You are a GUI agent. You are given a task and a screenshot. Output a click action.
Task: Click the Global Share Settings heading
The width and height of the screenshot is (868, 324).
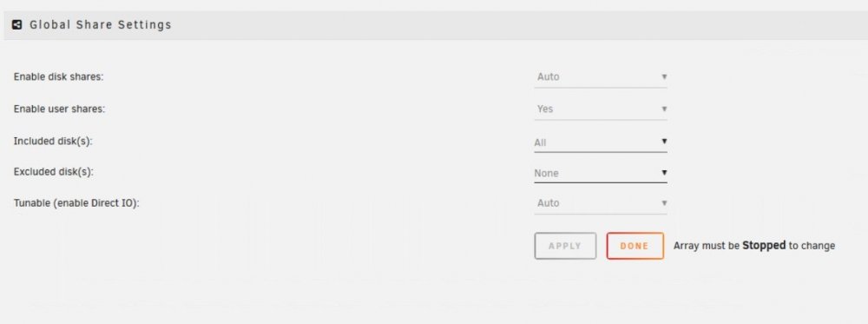click(x=100, y=25)
